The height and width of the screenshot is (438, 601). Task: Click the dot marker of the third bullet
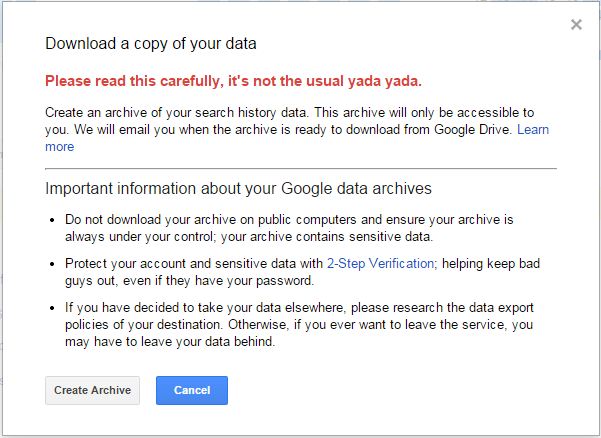click(53, 309)
